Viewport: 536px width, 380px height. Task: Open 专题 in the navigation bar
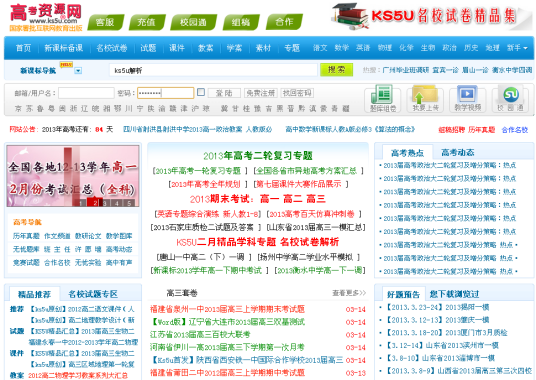point(292,48)
